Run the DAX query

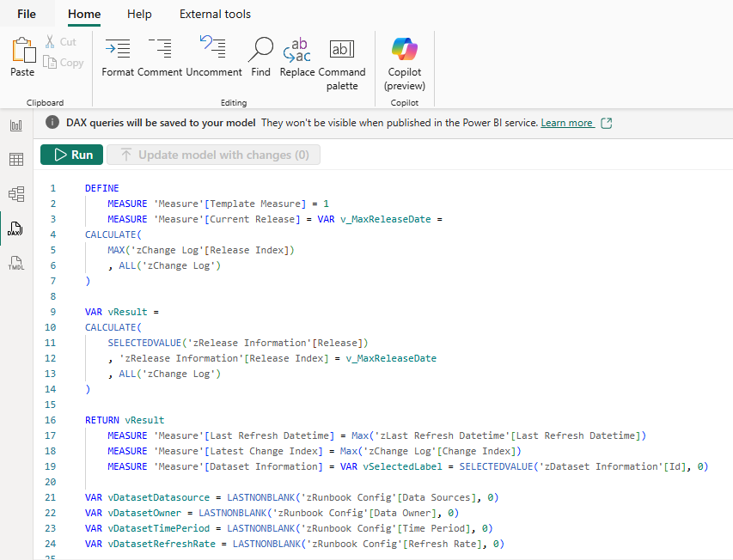72,155
